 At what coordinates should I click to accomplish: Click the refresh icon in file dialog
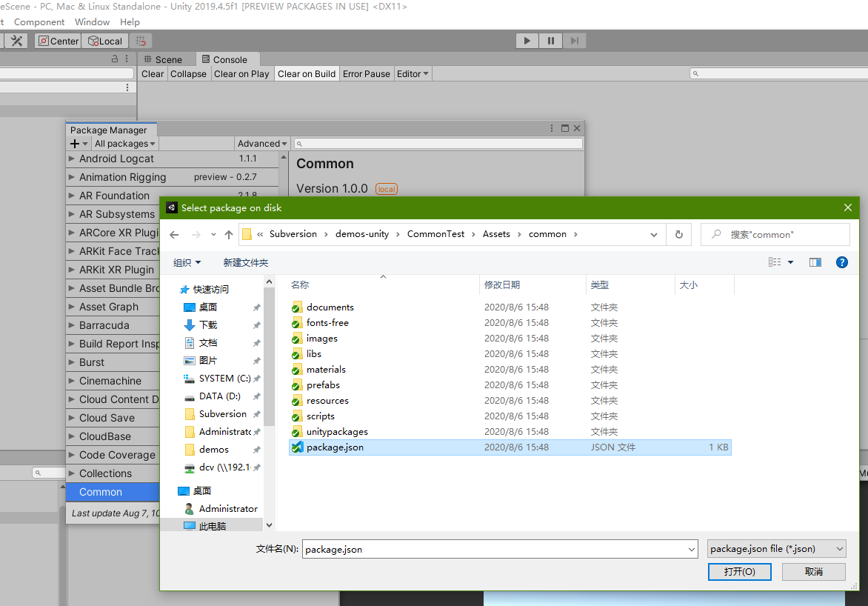pyautogui.click(x=678, y=233)
